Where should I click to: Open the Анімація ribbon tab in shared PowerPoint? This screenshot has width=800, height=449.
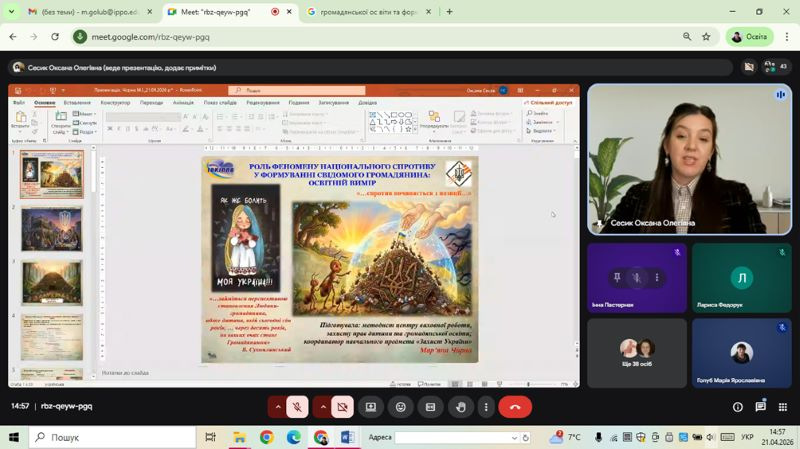click(183, 103)
